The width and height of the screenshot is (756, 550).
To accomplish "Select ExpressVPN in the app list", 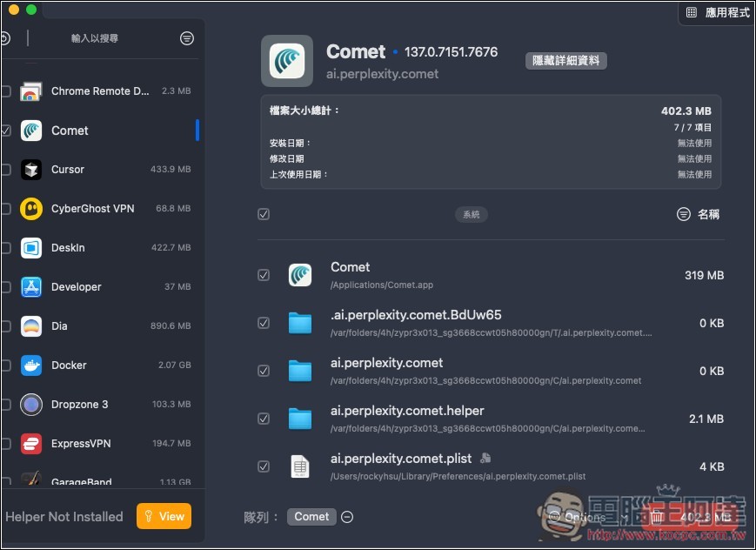I will pyautogui.click(x=100, y=443).
